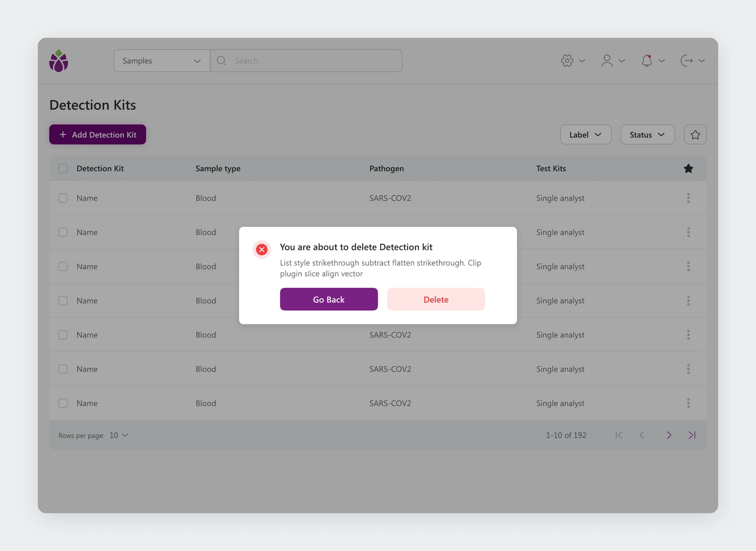Click the Pathogen column header
The width and height of the screenshot is (756, 551).
point(387,168)
